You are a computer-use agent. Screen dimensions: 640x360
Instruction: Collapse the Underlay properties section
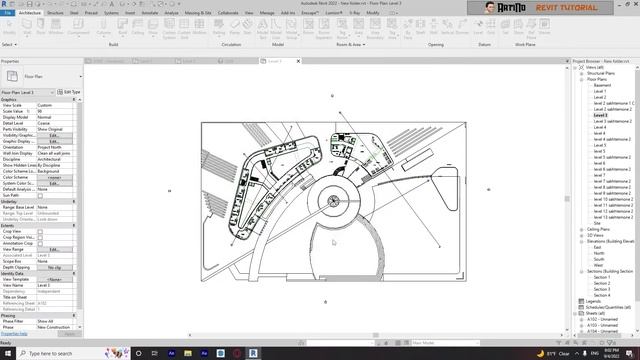[74, 202]
